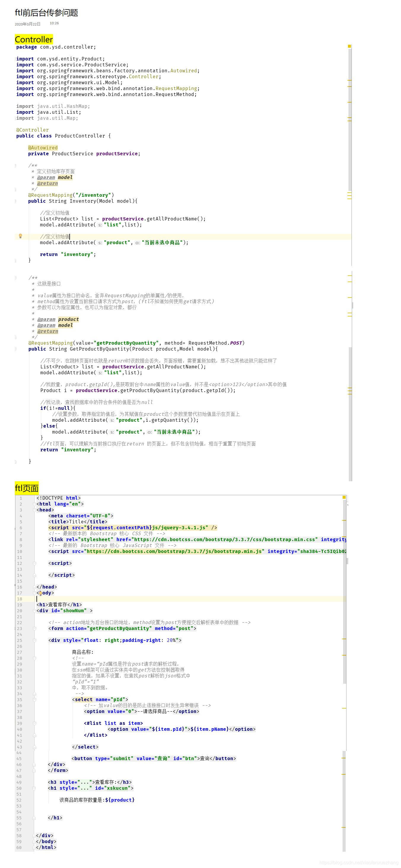This screenshot has height=868, width=401.
Task: Click the <h1>查看库存</h1> line
Action: [x=59, y=605]
